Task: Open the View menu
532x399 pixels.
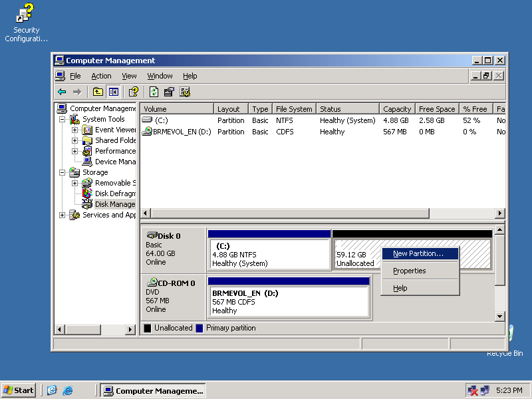Action: [x=129, y=76]
